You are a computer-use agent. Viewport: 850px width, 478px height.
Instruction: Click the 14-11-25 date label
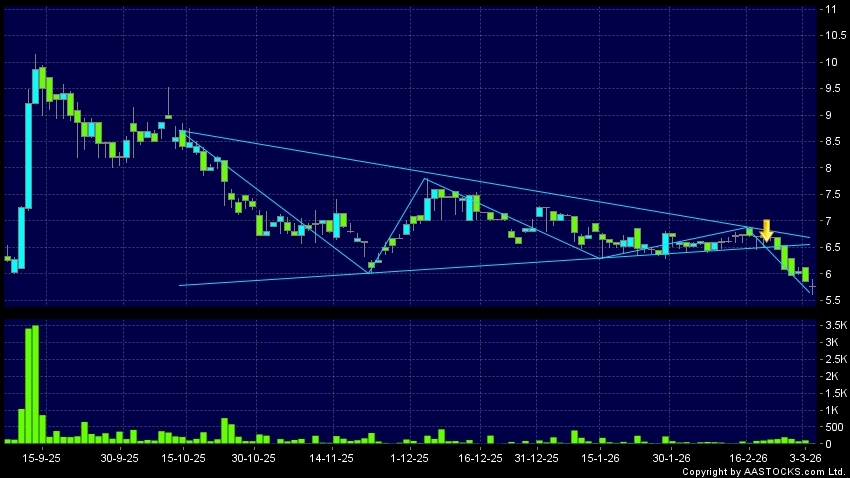point(331,457)
